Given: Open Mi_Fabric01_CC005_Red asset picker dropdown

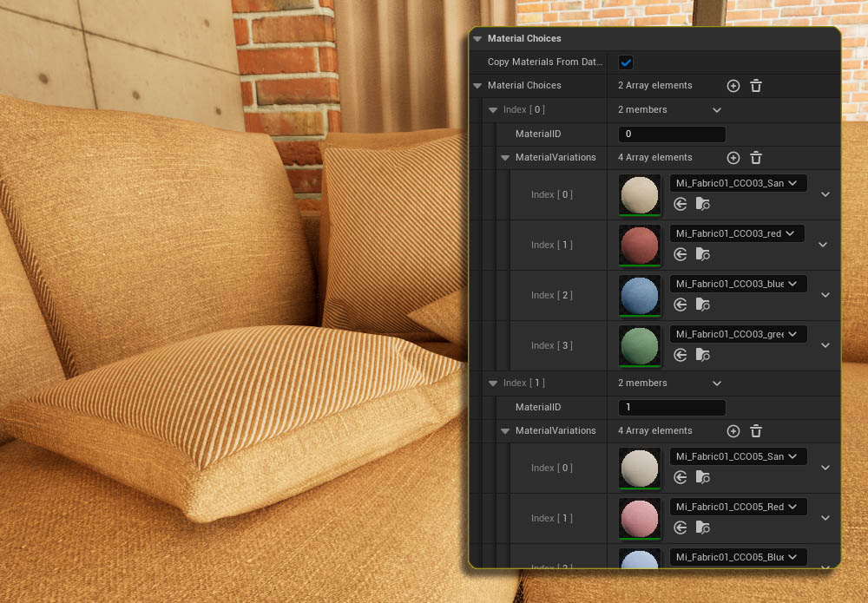Looking at the screenshot, I should click(x=738, y=507).
